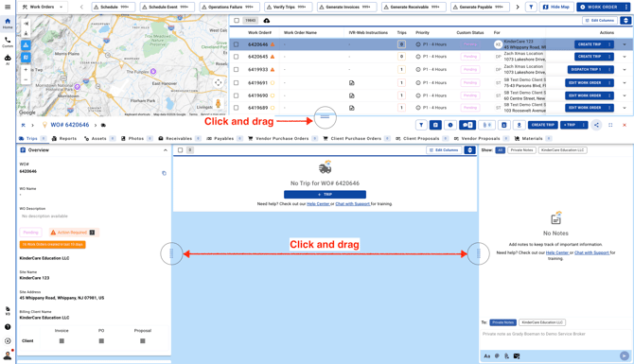Screen dimensions: 634x364
Task: Switch to the Receivables tab
Action: pos(180,139)
